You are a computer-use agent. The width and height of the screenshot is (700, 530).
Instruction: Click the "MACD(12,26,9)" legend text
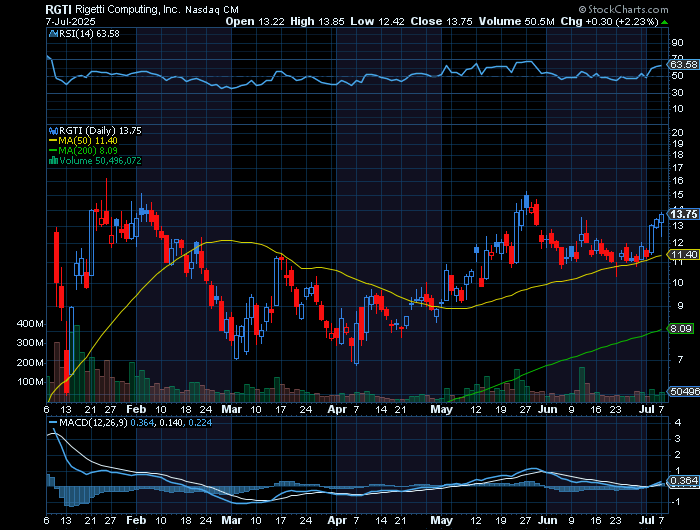click(x=94, y=422)
